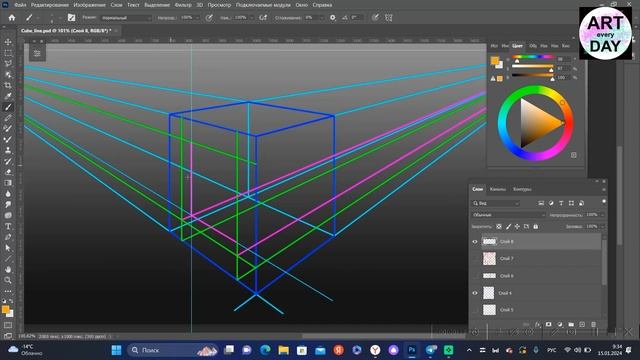
Task: Open the smoothing percentage dropdown
Action: tap(322, 18)
